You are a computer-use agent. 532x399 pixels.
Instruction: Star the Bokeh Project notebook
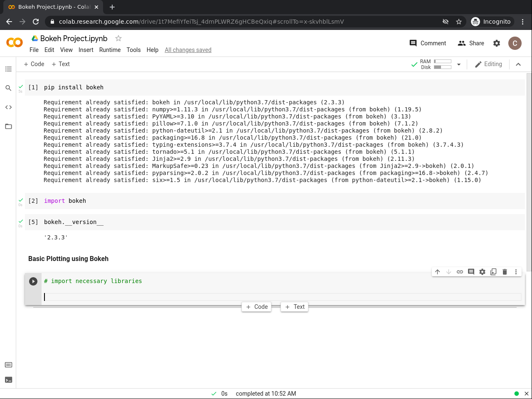coord(118,38)
